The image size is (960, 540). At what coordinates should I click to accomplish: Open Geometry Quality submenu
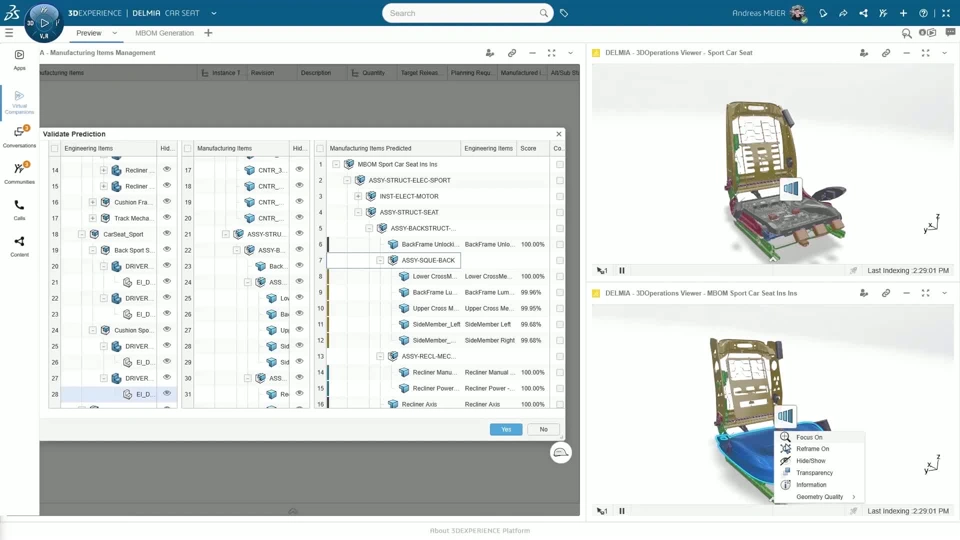coord(820,497)
